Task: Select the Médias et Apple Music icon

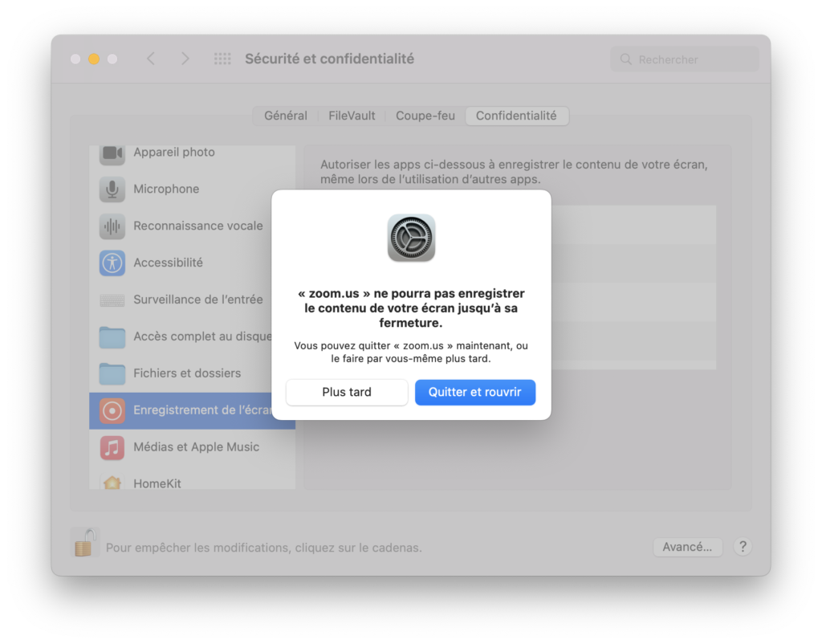Action: click(x=112, y=447)
